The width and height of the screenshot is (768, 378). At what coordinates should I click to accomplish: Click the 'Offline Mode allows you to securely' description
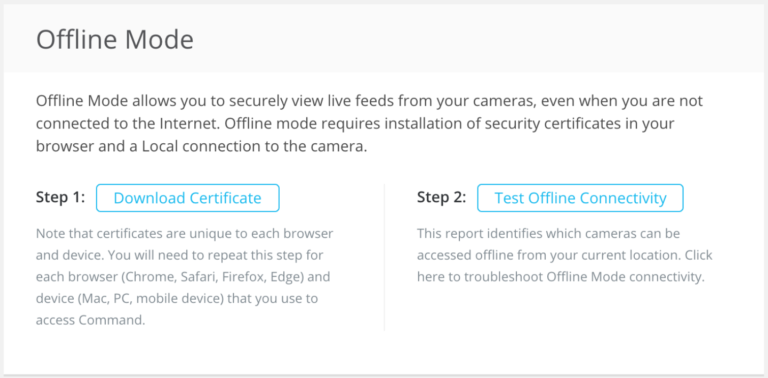369,124
